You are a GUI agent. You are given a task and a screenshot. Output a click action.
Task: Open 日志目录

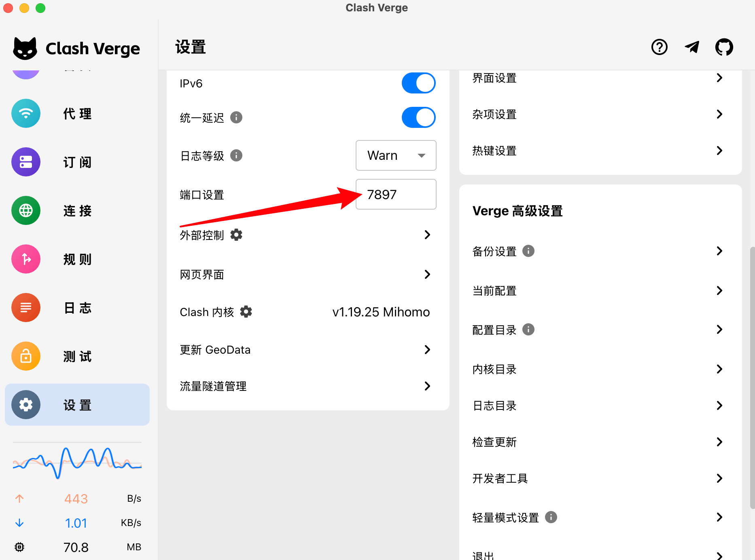tap(600, 405)
